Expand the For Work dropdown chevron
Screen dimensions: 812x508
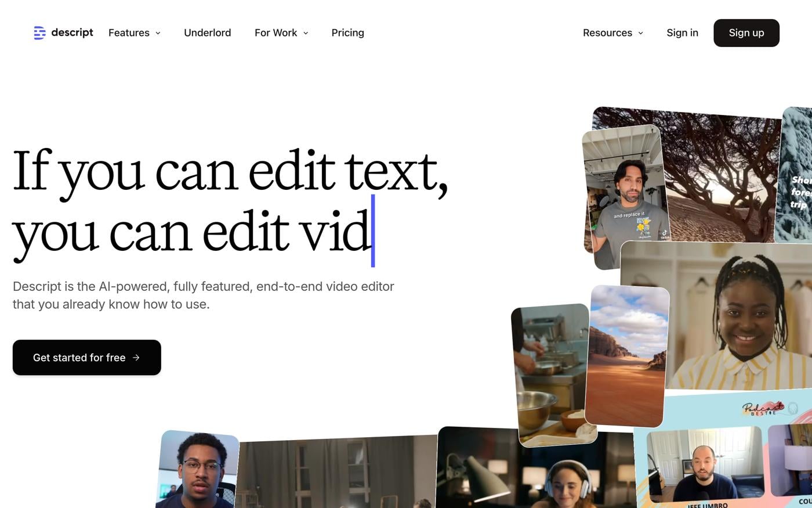click(306, 33)
